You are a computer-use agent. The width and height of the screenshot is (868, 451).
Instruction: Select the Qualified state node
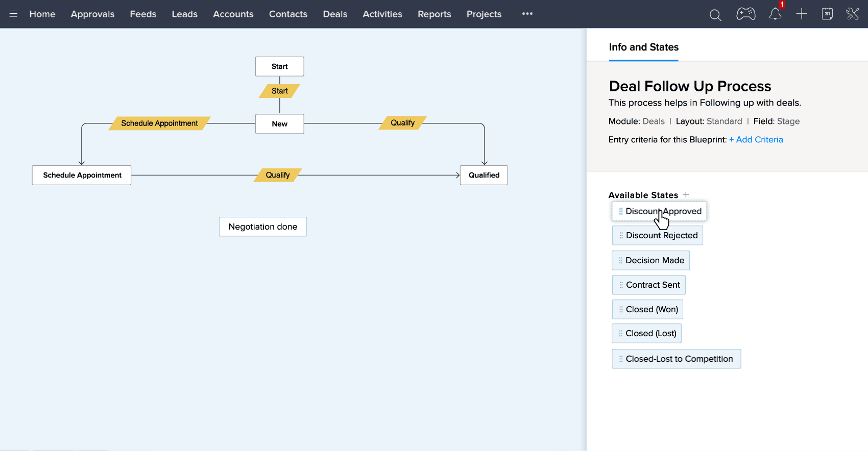coord(484,175)
